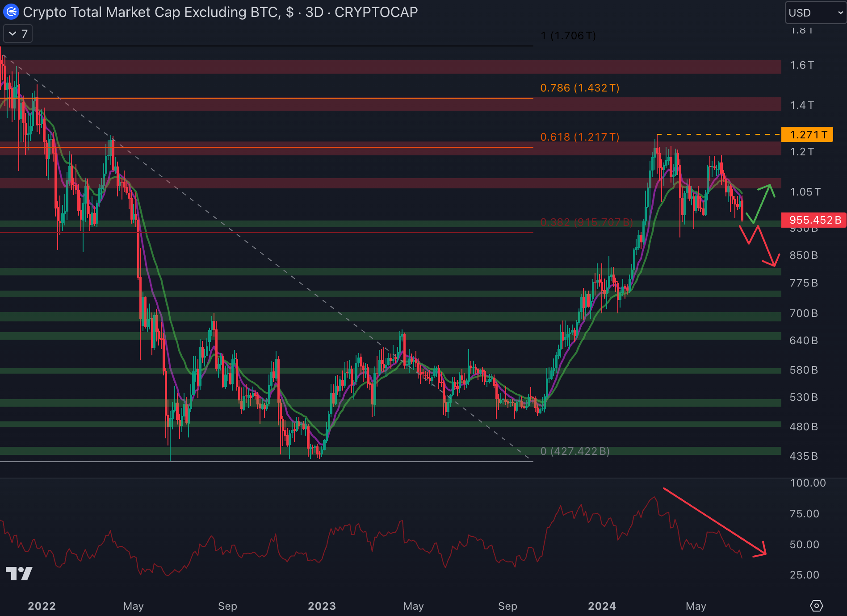847x616 pixels.
Task: Click the TradingView logo watermark
Action: (19, 574)
